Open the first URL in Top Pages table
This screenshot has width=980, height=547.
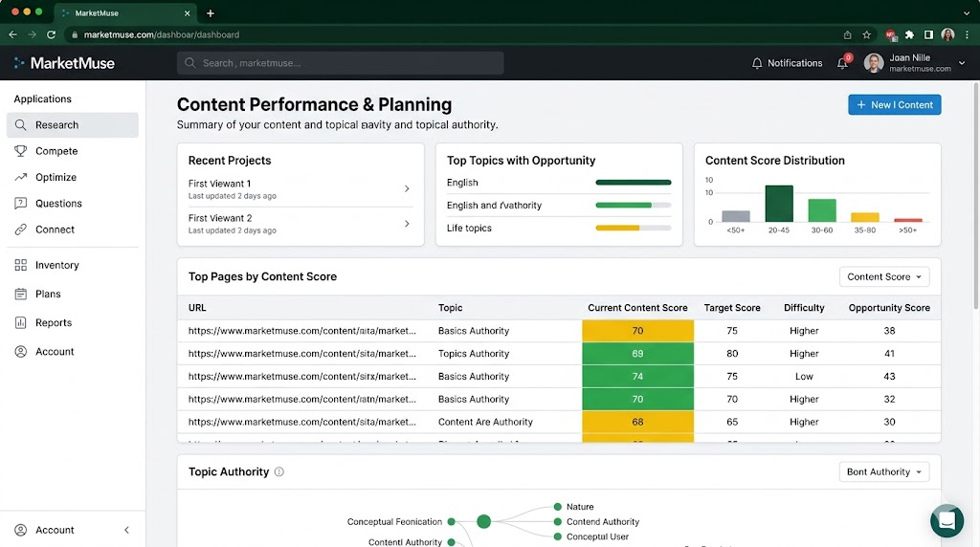(x=301, y=331)
